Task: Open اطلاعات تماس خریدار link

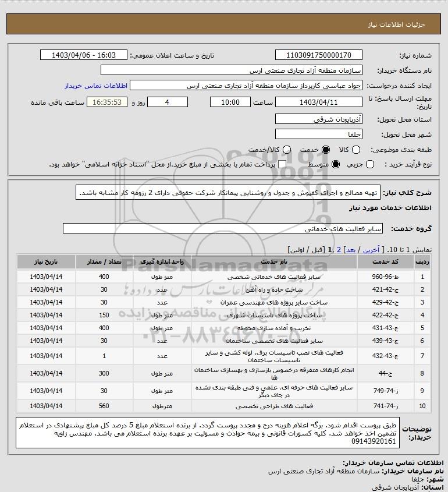Action: 96,86
